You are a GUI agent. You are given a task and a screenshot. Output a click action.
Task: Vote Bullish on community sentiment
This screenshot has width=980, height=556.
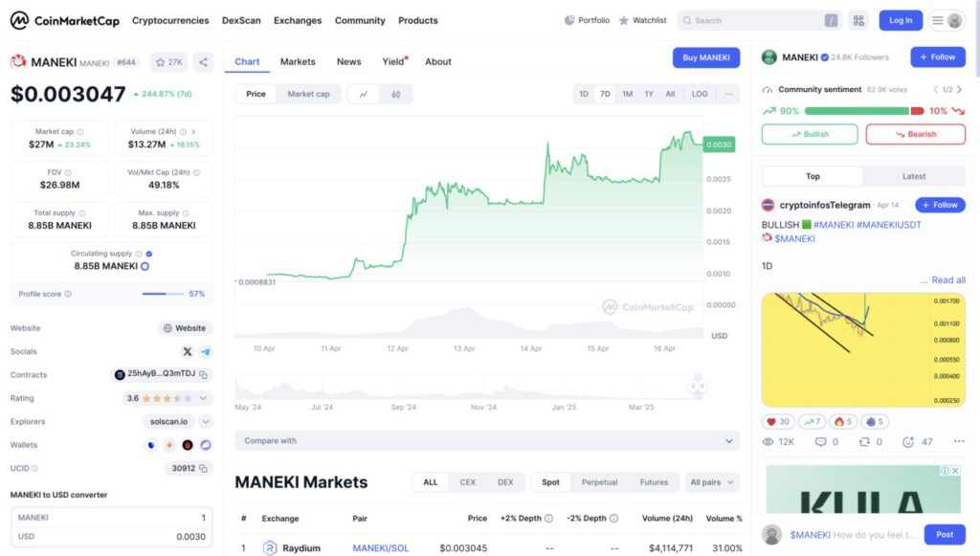[810, 134]
